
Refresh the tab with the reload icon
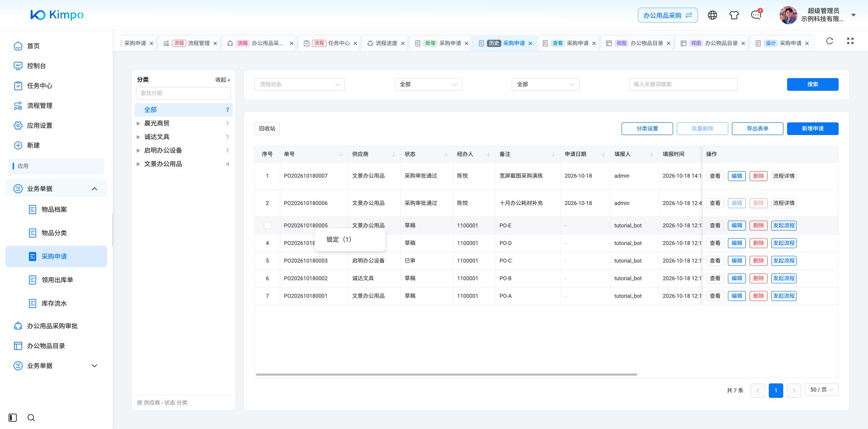coord(830,41)
